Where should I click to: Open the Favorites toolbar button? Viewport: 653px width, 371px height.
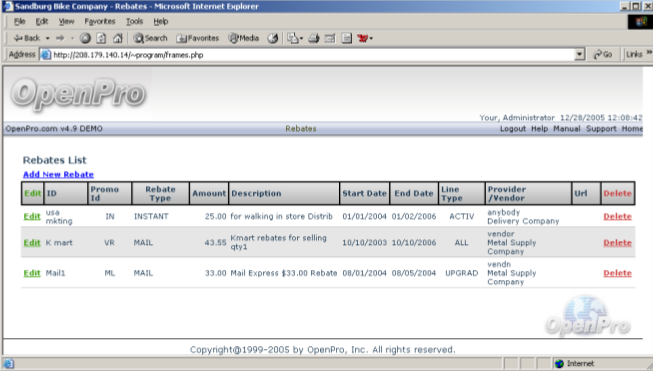pos(198,38)
